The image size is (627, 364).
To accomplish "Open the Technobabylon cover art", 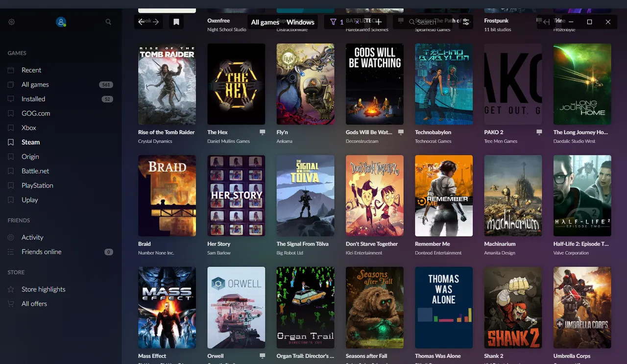I will click(x=444, y=84).
